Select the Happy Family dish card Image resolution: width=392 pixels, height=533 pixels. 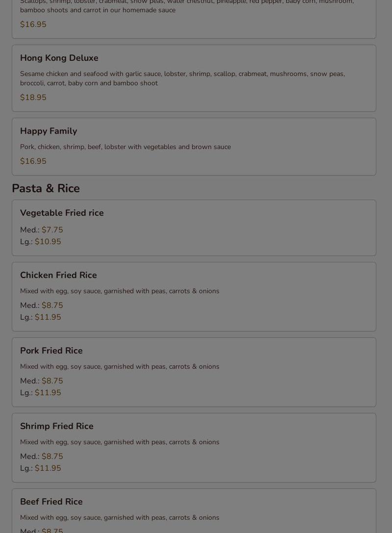coord(194,147)
